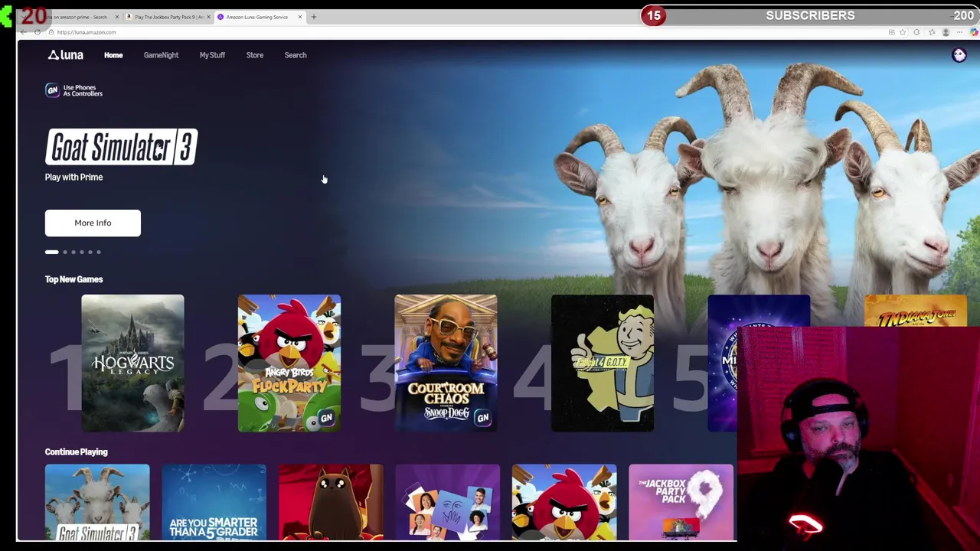Click the Top New Games heading
The image size is (980, 551).
pyautogui.click(x=73, y=279)
